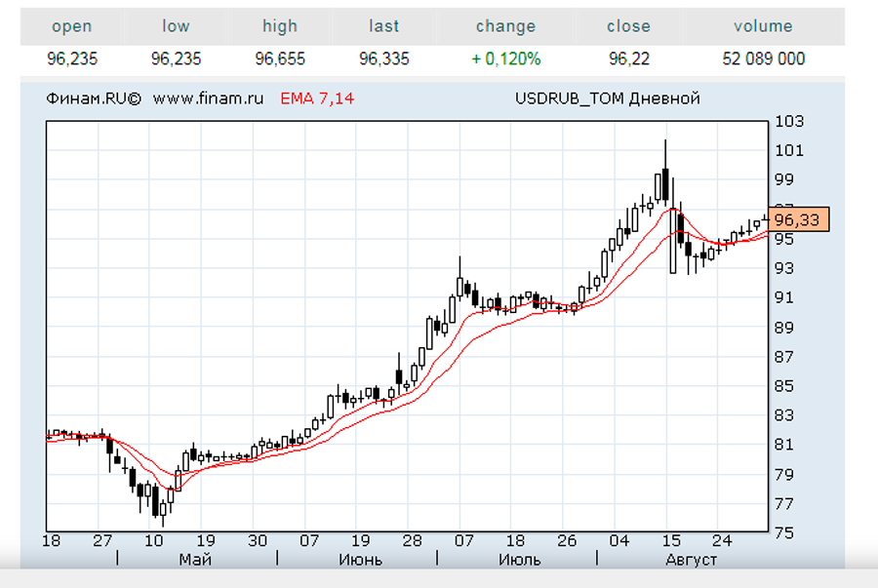Select the 'change' column header
This screenshot has width=878, height=588.
click(505, 26)
